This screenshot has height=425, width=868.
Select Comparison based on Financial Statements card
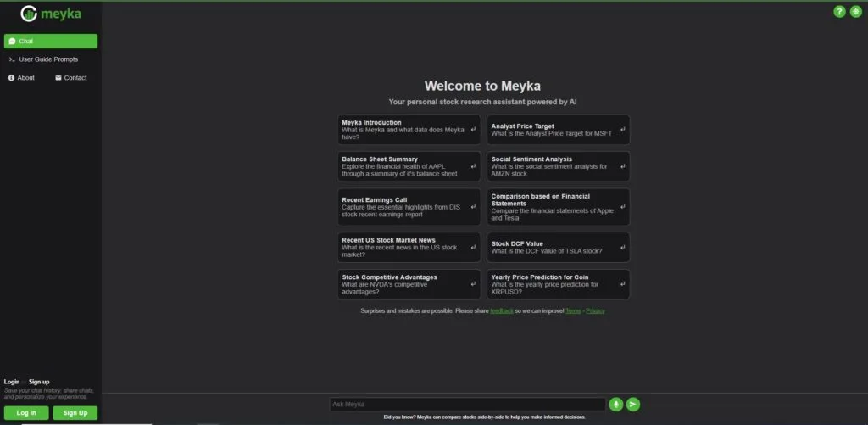[x=558, y=207]
